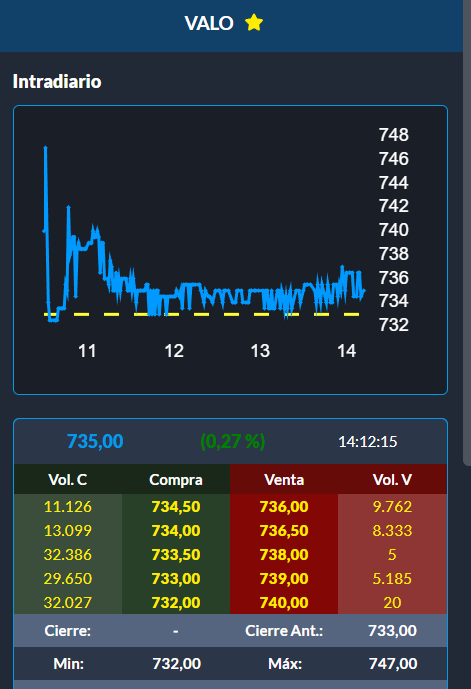Select bid price 734,50
The width and height of the screenshot is (471, 689).
coord(176,507)
